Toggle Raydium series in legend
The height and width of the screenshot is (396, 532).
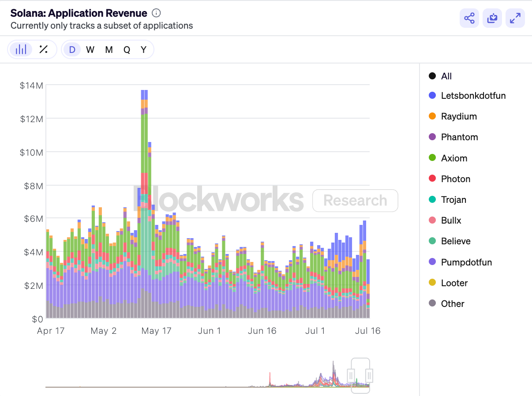pyautogui.click(x=453, y=116)
